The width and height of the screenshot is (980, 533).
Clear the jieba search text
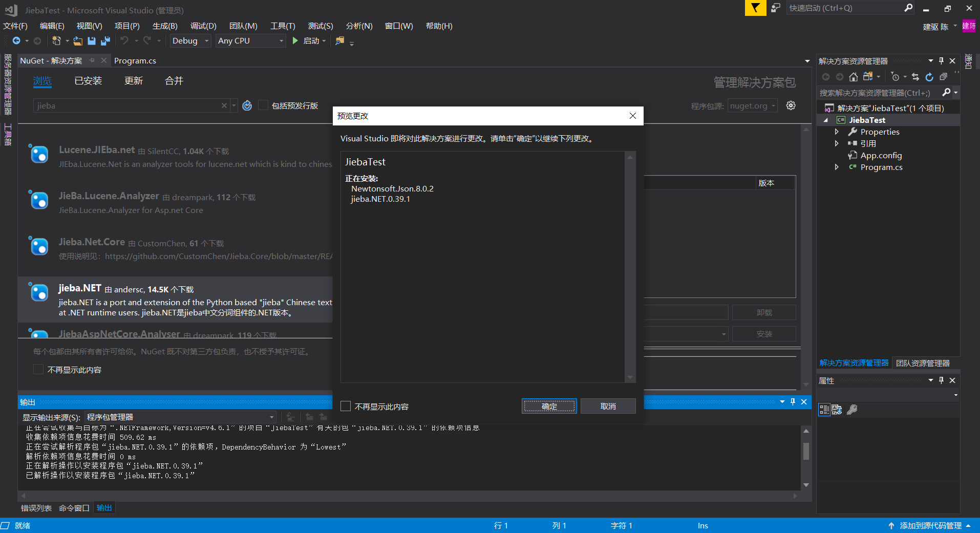click(224, 105)
